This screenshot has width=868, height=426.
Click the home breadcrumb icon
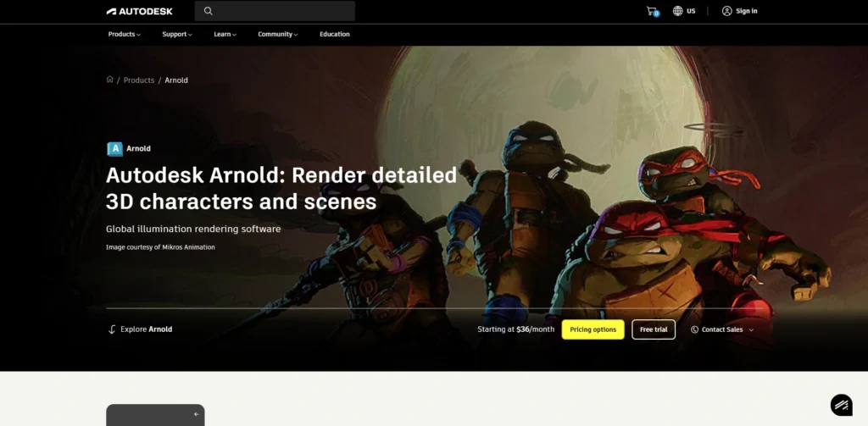109,80
